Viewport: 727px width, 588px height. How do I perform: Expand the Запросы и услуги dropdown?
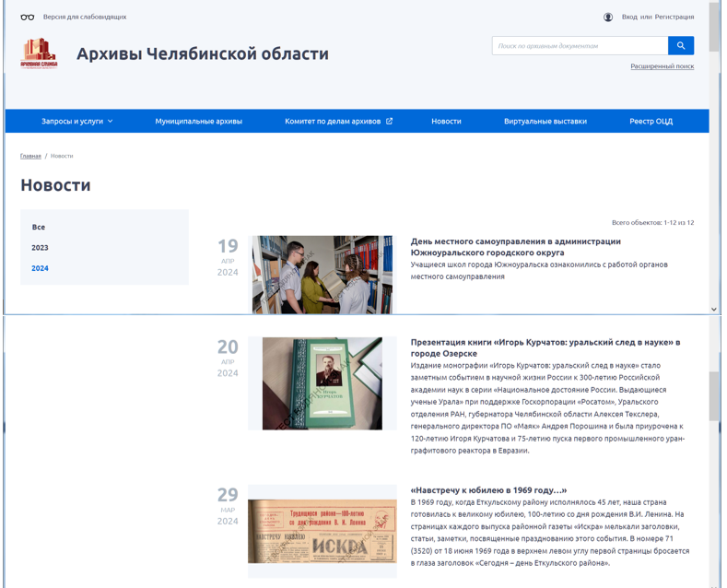77,121
